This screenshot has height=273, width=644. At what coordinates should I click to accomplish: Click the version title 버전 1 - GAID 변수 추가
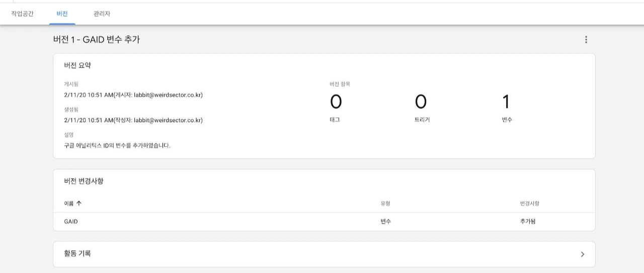96,39
